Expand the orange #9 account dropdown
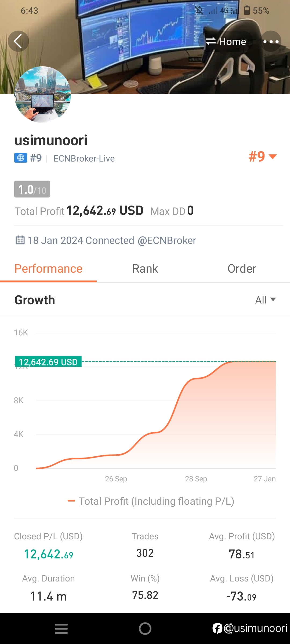The width and height of the screenshot is (290, 644). 263,157
